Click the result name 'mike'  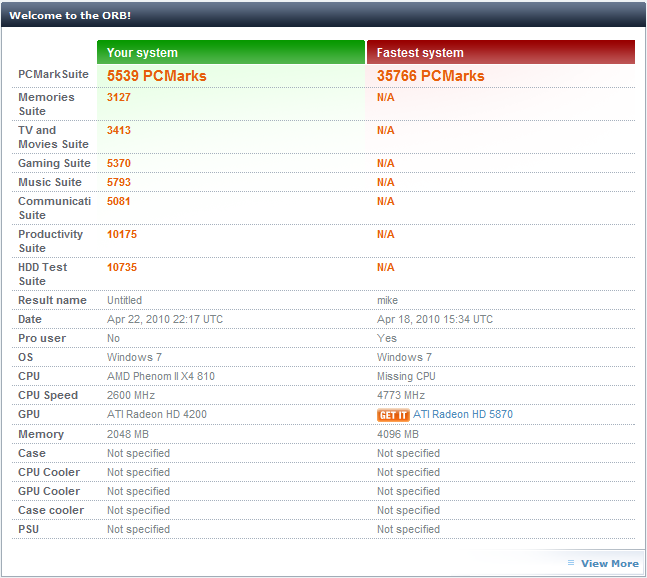[x=387, y=300]
